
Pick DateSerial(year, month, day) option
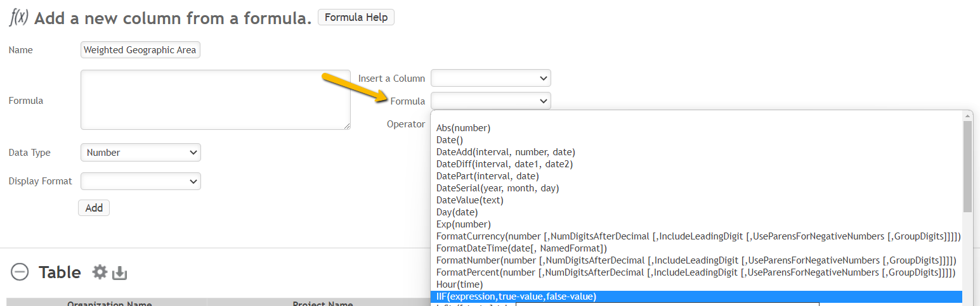(x=696, y=188)
